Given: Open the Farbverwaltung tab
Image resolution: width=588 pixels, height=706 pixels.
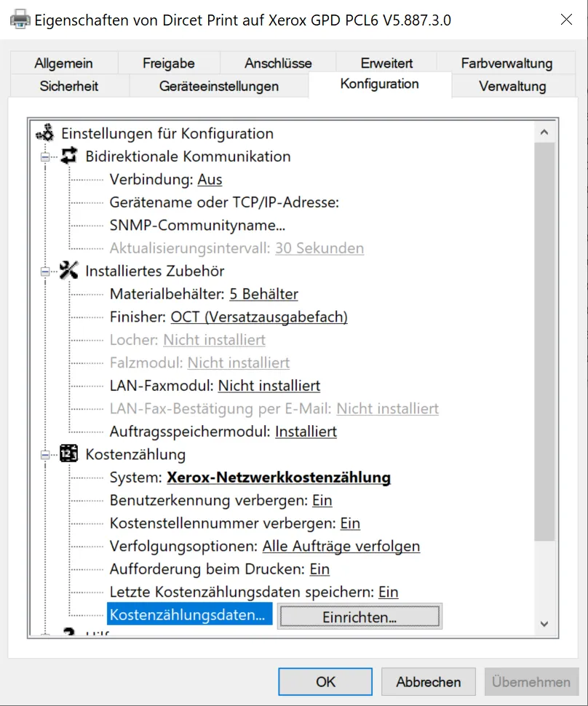Looking at the screenshot, I should pyautogui.click(x=506, y=63).
